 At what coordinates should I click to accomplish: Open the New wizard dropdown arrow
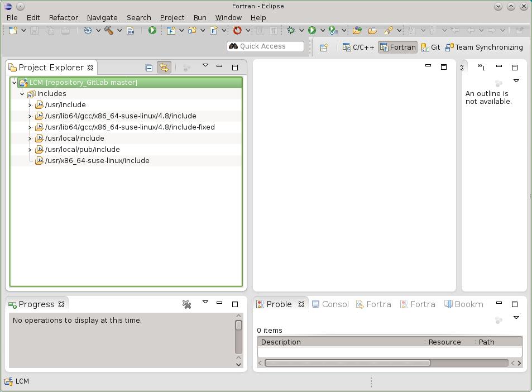point(23,31)
